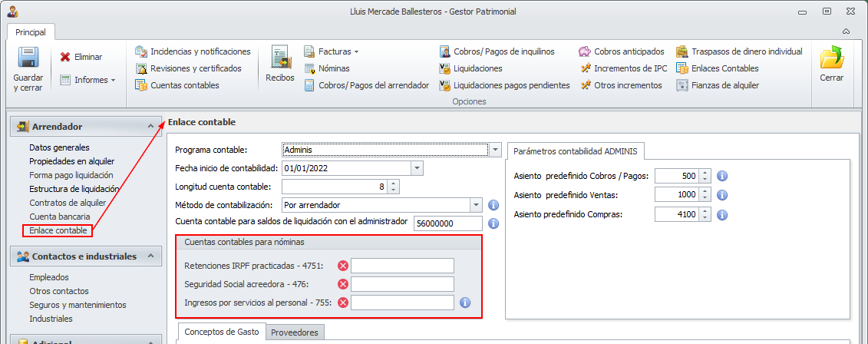The image size is (868, 344).
Task: Select Conceptos de Gasto tab
Action: 222,332
